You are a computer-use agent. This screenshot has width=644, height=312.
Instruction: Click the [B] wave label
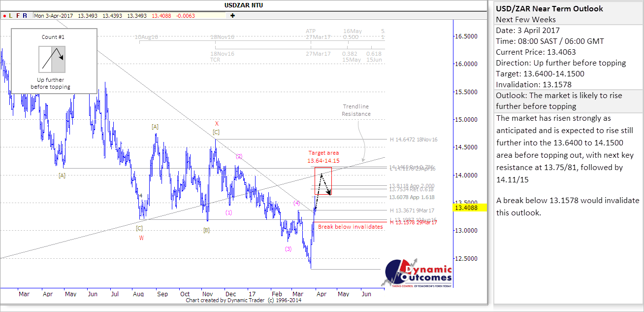tap(207, 230)
